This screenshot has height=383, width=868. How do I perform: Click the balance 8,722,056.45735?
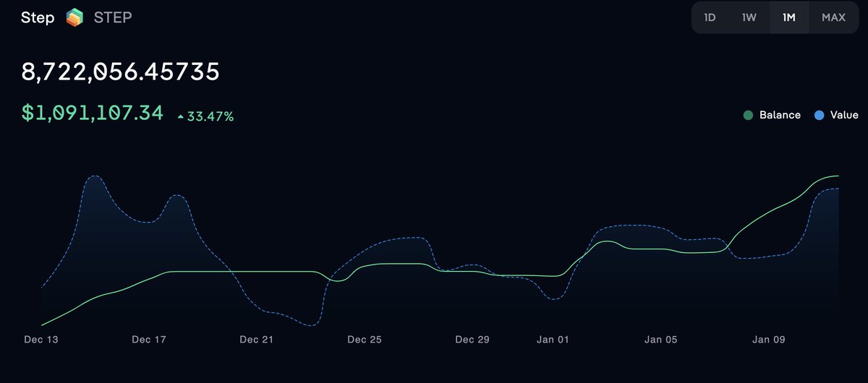point(120,72)
